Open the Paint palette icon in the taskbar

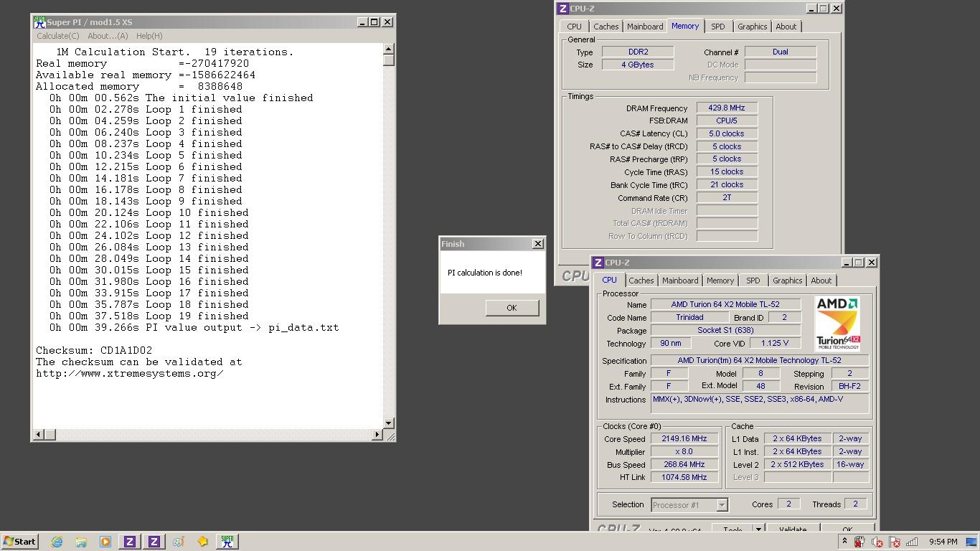179,542
